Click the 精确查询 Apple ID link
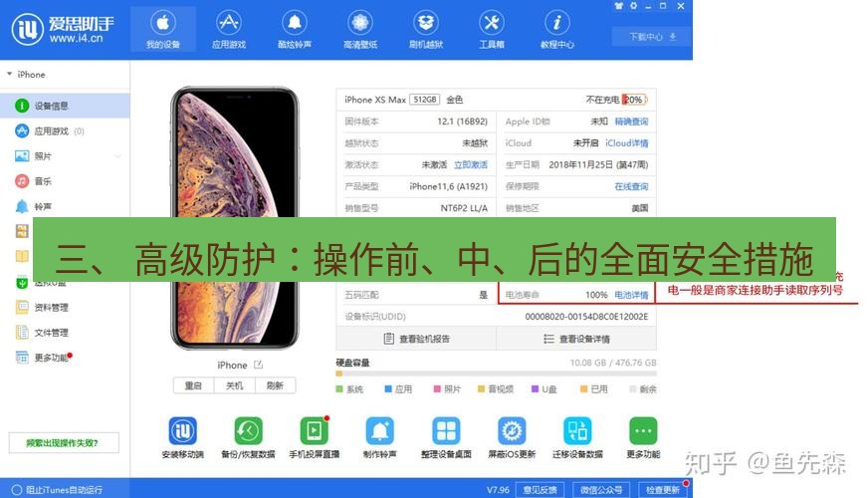This screenshot has width=868, height=498. pyautogui.click(x=631, y=122)
